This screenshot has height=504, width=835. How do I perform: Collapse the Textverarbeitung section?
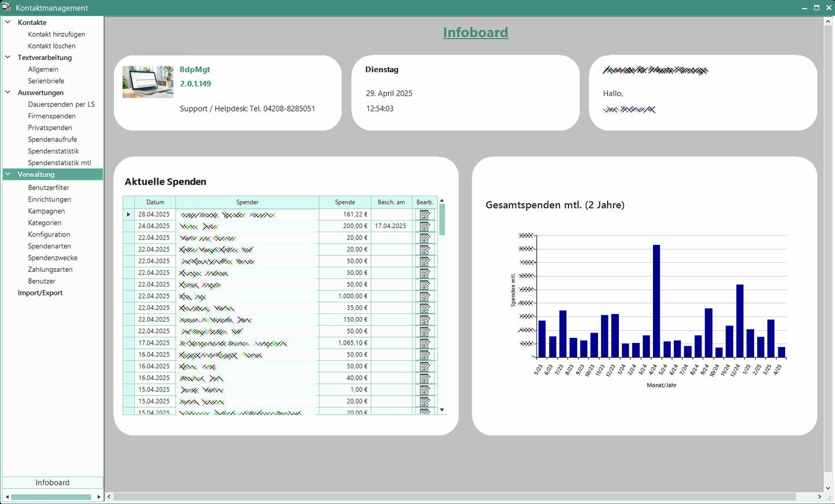[8, 58]
